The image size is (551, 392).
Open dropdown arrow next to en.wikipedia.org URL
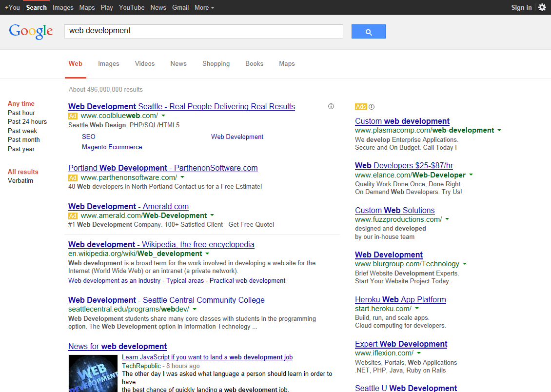tap(207, 254)
